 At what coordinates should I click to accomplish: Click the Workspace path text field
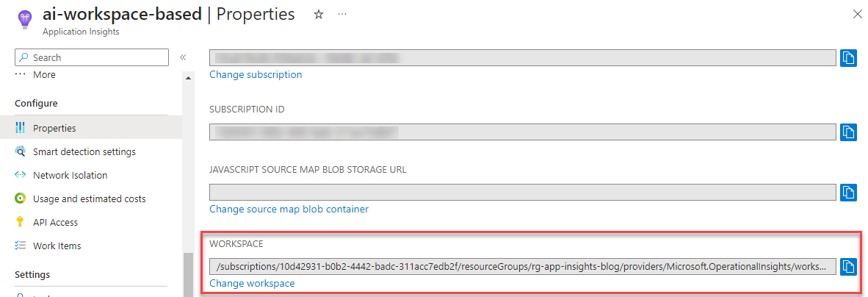pyautogui.click(x=523, y=267)
